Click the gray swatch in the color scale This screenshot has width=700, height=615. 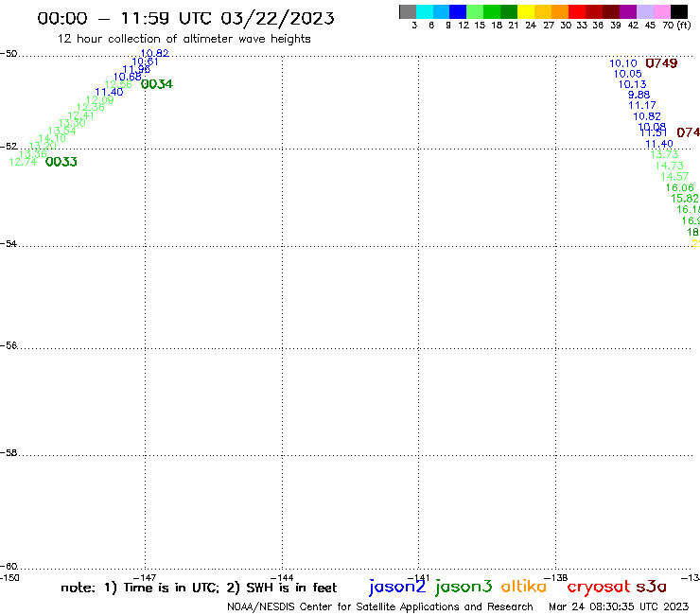(408, 11)
